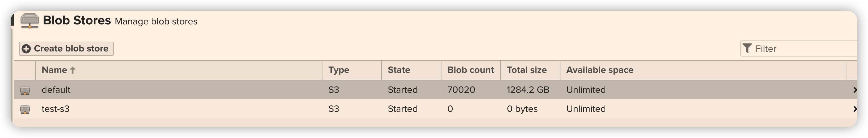Screen dimensions: 868x138
Task: Click the Blob Stores header icon
Action: pyautogui.click(x=30, y=21)
